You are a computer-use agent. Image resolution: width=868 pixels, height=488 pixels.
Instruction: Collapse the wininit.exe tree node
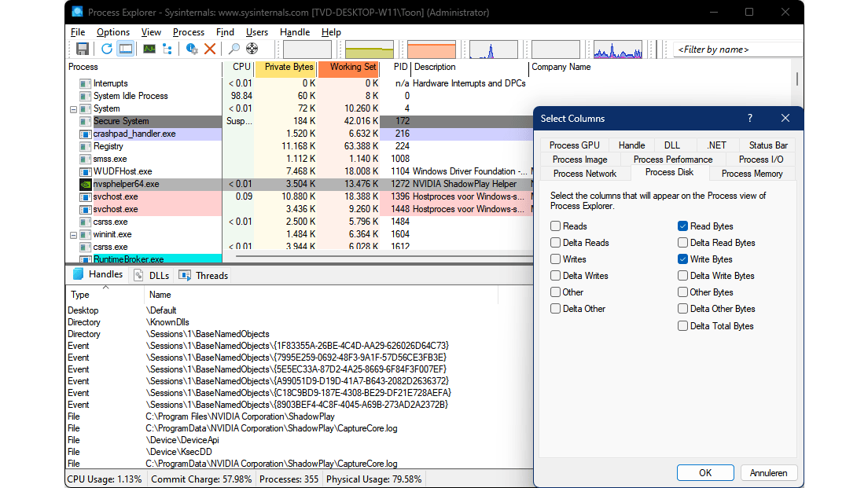point(73,235)
